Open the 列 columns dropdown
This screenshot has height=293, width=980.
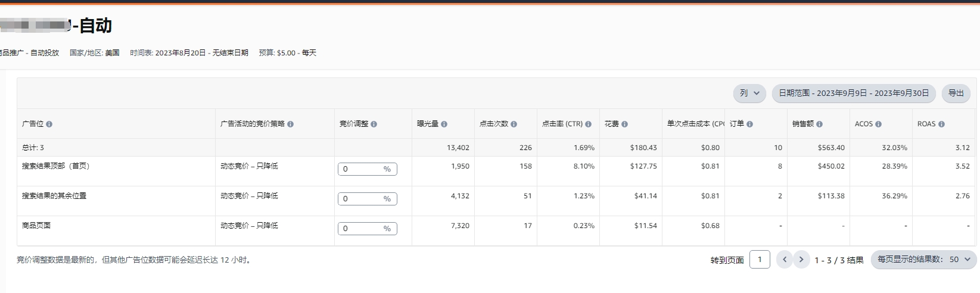[749, 93]
